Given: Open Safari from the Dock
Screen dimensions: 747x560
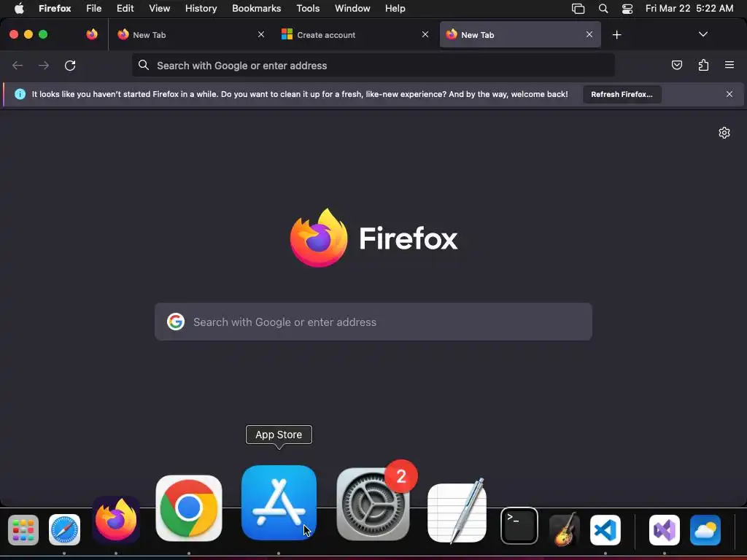Looking at the screenshot, I should coord(64,529).
